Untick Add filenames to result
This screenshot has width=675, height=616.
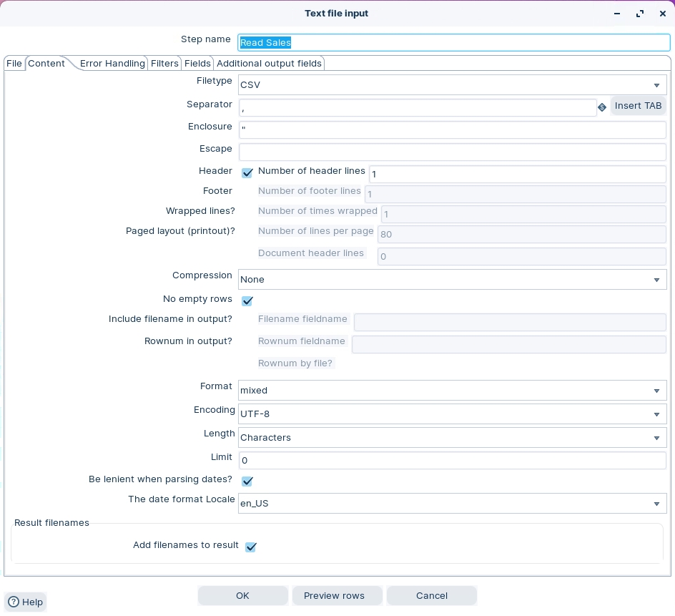click(x=250, y=547)
